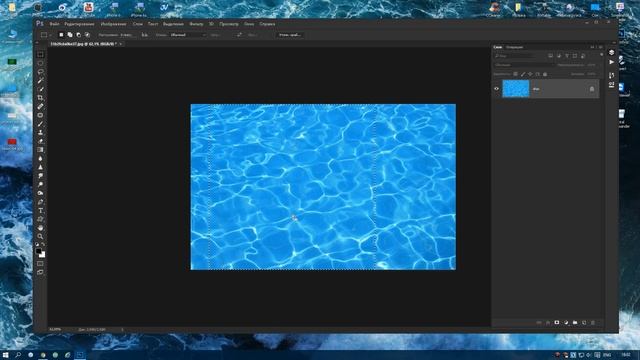The height and width of the screenshot is (360, 640).
Task: Select the Elliptical Marquee tool
Action: pyautogui.click(x=40, y=63)
